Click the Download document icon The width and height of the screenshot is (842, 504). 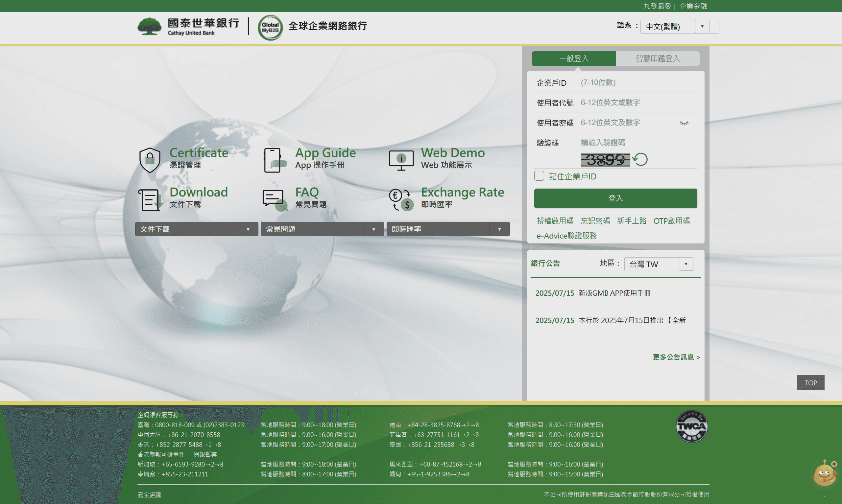point(150,200)
